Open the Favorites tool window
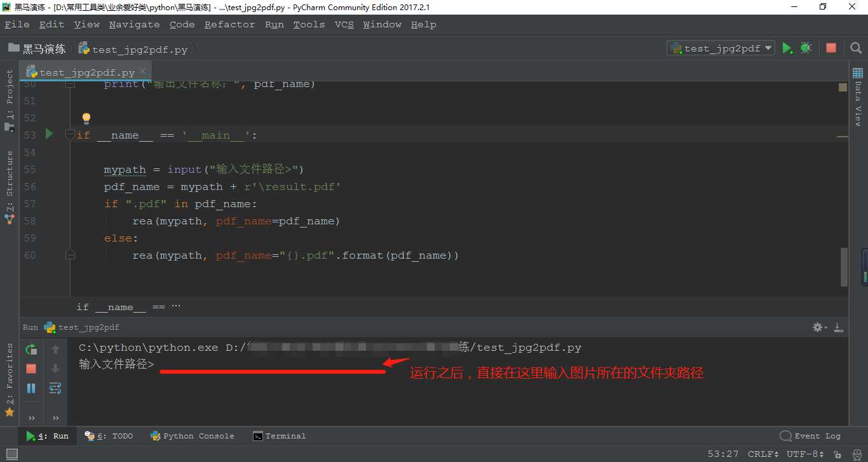The width and height of the screenshot is (868, 462). point(10,380)
